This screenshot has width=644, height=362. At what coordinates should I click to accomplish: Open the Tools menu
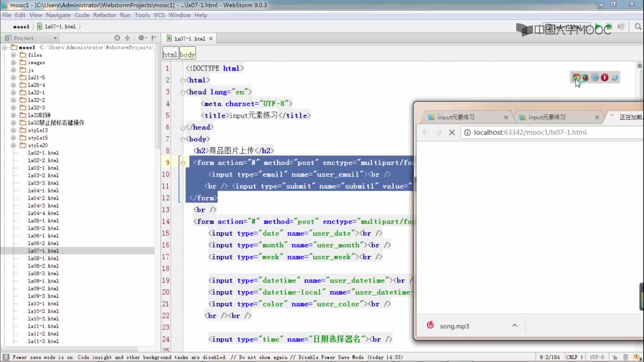coord(142,15)
